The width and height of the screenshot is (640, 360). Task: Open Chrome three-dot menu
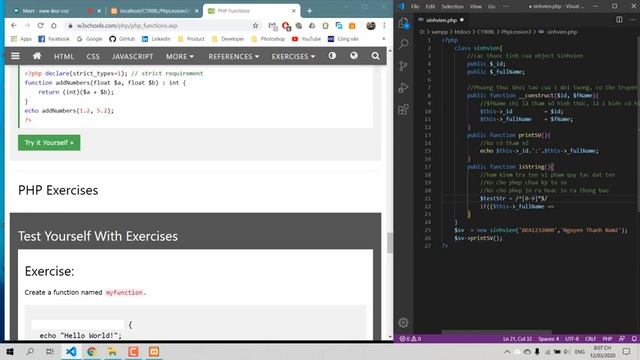pyautogui.click(x=384, y=26)
